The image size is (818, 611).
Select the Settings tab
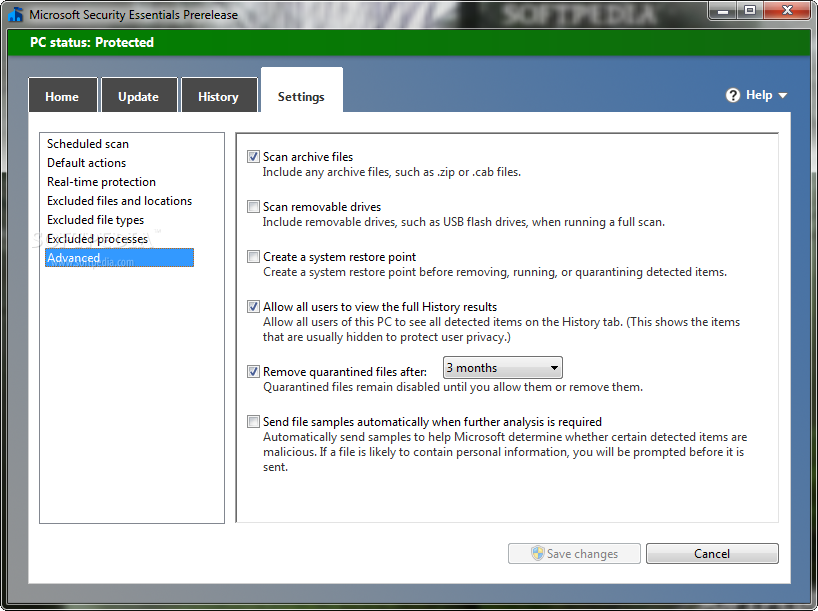click(x=302, y=91)
